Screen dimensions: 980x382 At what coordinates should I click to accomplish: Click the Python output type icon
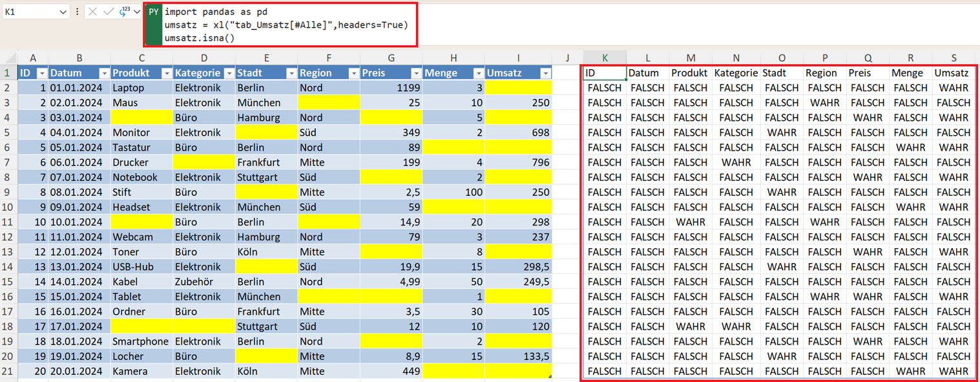125,12
